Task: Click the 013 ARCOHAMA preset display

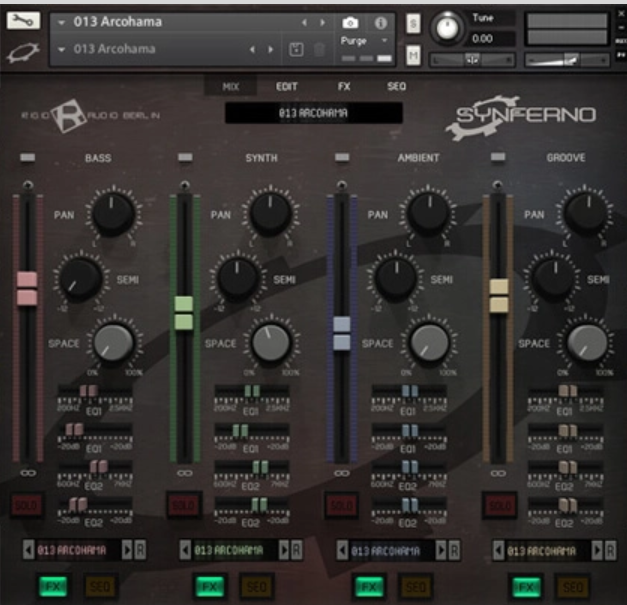Action: pos(314,113)
